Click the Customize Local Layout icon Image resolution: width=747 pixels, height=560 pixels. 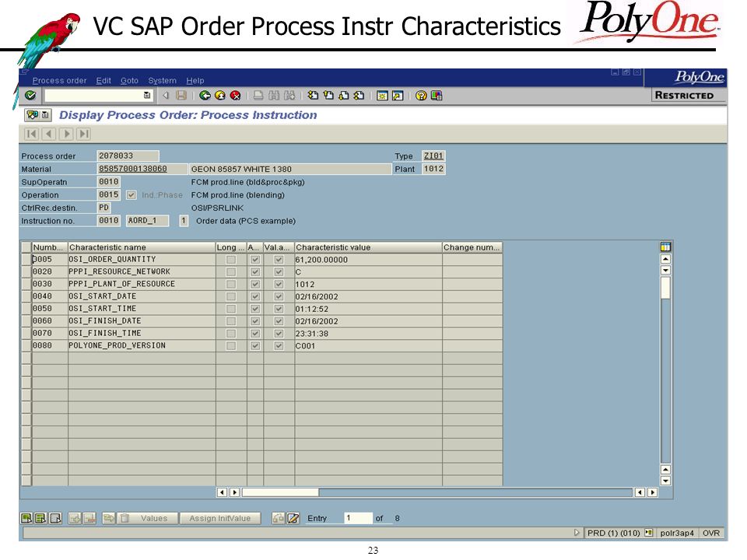click(437, 96)
